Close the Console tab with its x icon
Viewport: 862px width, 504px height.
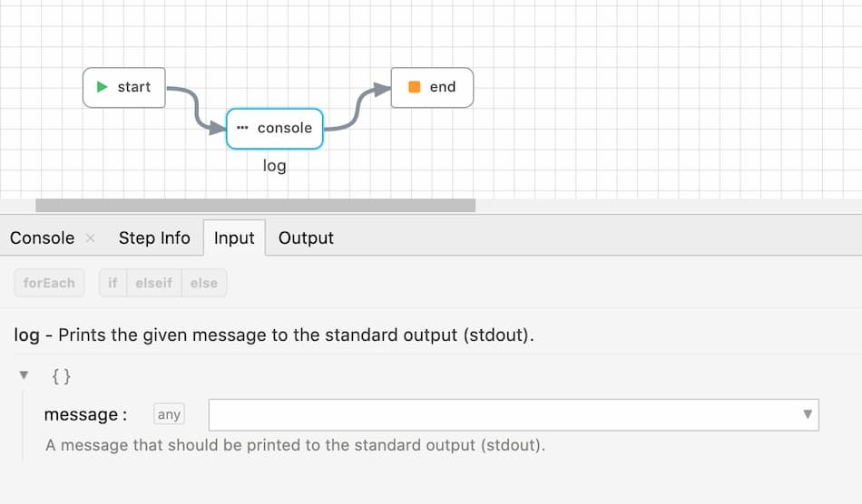point(91,238)
